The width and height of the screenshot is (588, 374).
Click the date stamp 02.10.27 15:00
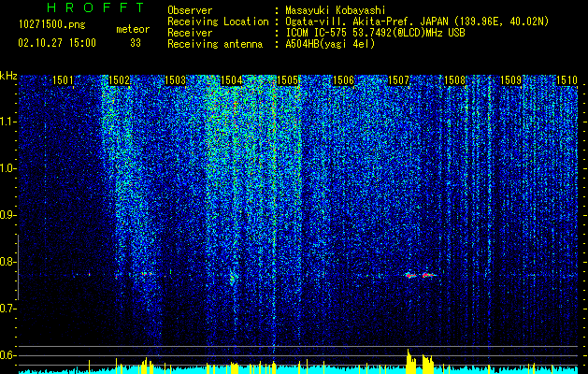(57, 43)
